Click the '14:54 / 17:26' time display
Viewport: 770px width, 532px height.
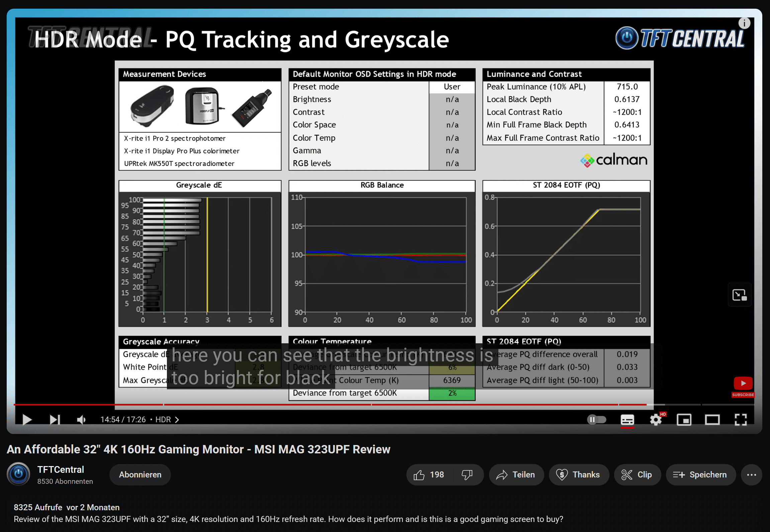click(x=123, y=420)
